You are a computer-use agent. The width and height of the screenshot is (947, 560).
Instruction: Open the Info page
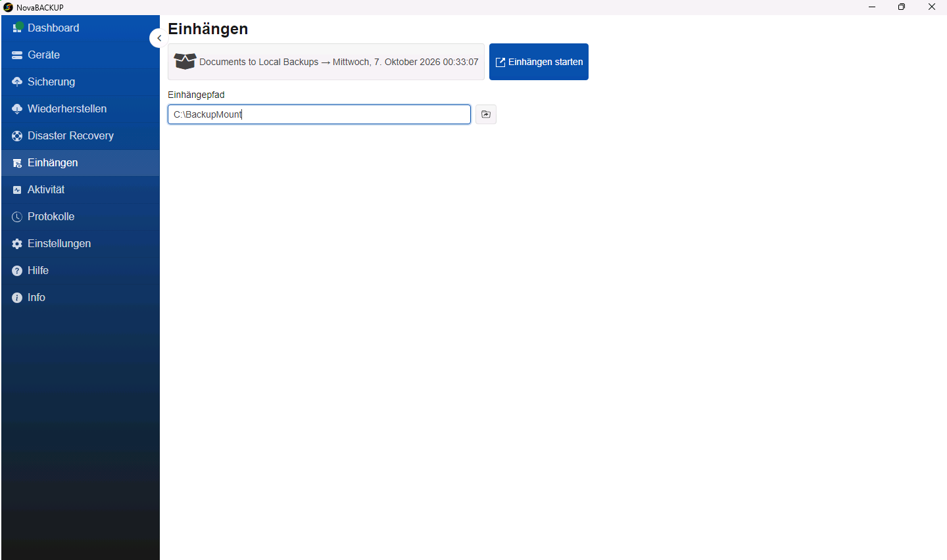(x=80, y=298)
